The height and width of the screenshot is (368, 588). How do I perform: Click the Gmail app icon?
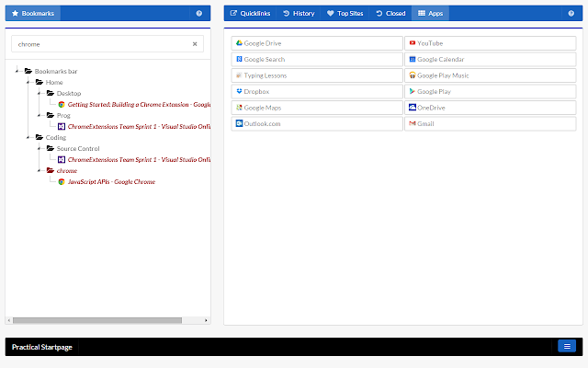413,123
